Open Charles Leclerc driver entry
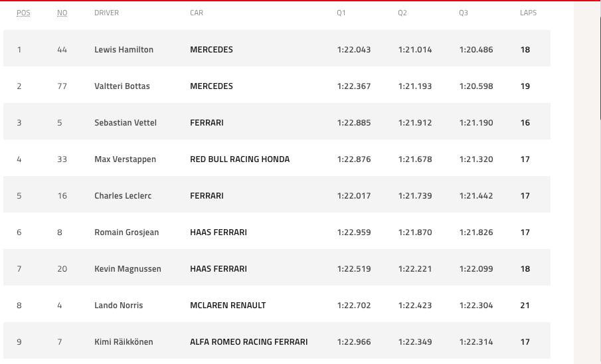The image size is (601, 364). pyautogui.click(x=123, y=195)
